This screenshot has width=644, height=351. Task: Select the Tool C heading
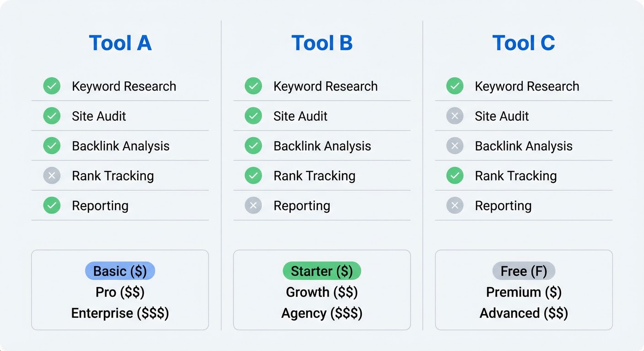[524, 43]
